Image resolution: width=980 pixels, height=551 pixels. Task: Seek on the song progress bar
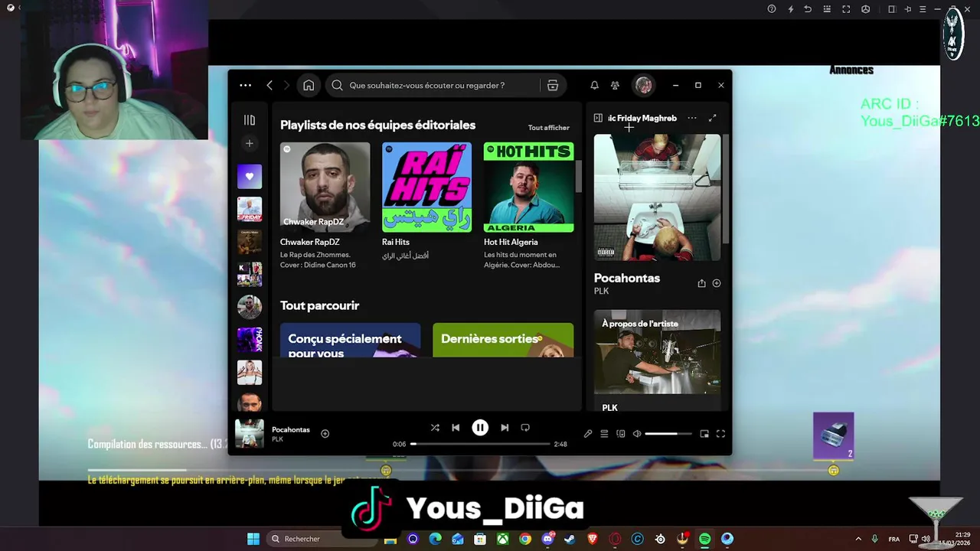(x=481, y=444)
